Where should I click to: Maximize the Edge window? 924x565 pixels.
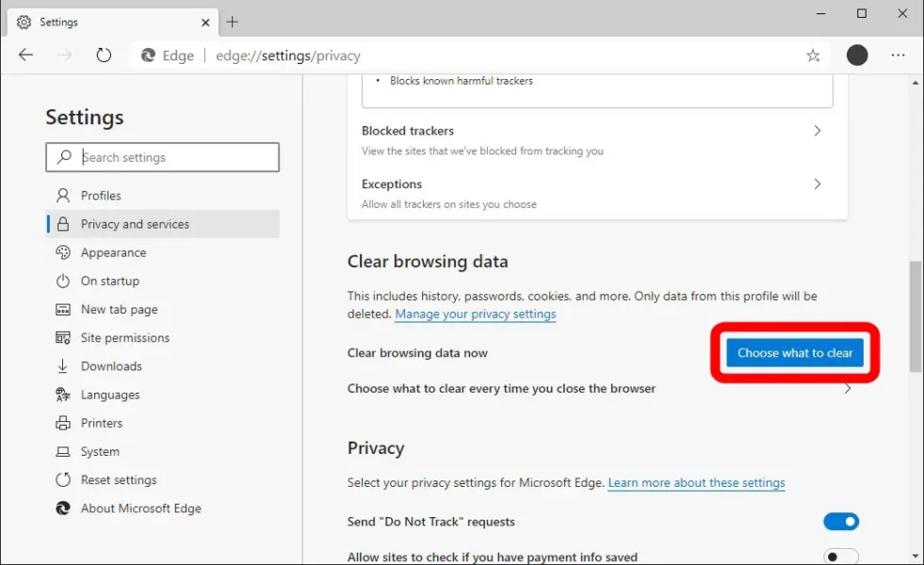862,13
